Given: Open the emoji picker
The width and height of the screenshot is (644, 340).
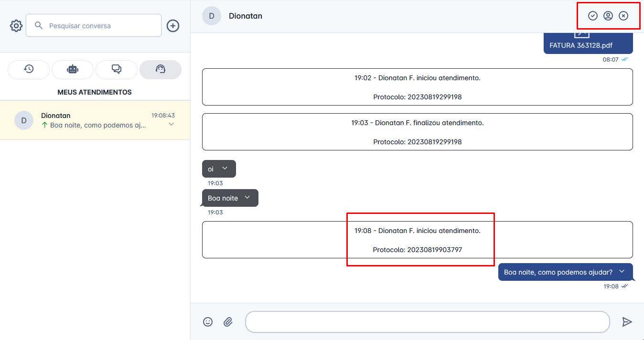Looking at the screenshot, I should coord(208,322).
